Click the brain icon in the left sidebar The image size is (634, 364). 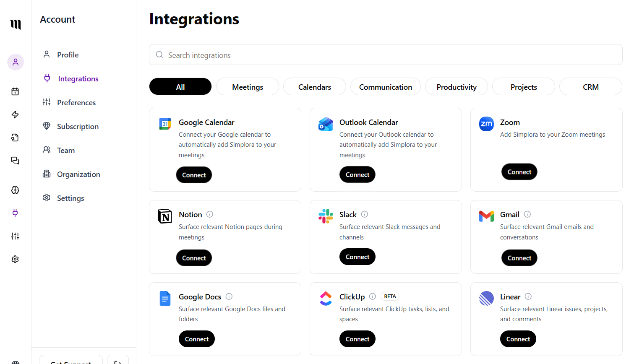coord(15,190)
